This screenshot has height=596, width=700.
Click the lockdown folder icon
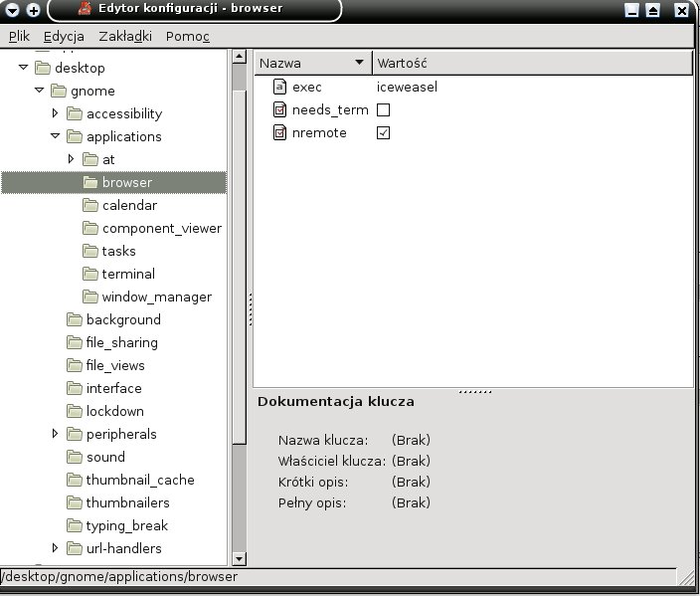pos(75,411)
